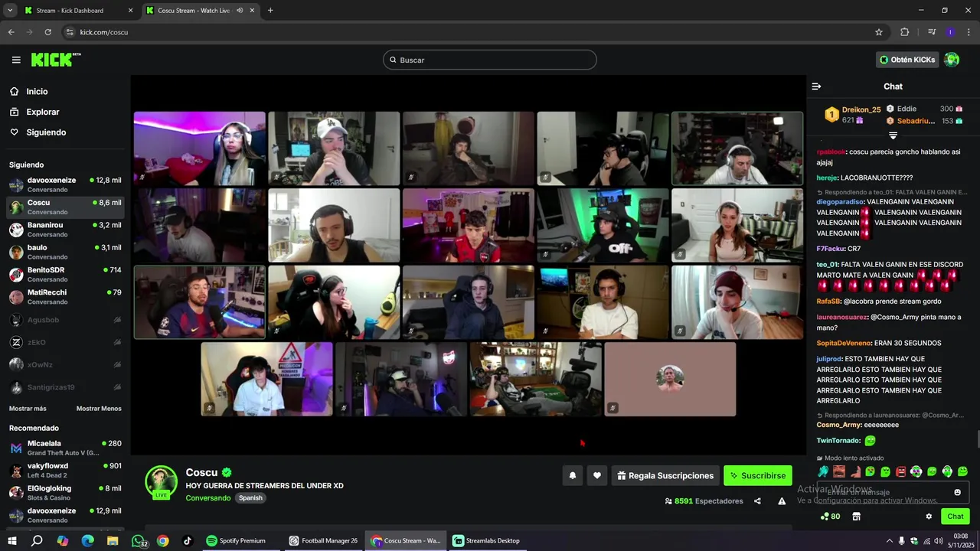
Task: Open offline Agusbob channel
Action: (65, 320)
